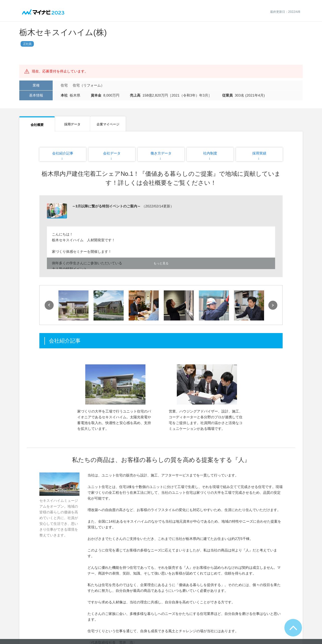Switch to the 企業マイページ tab
Image resolution: width=322 pixels, height=644 pixels.
click(108, 124)
